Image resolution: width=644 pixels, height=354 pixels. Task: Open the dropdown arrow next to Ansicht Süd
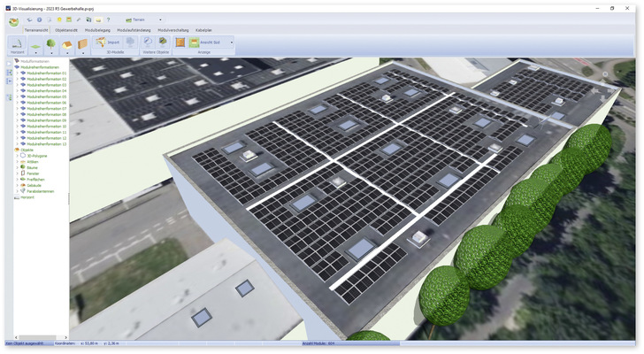(x=232, y=42)
